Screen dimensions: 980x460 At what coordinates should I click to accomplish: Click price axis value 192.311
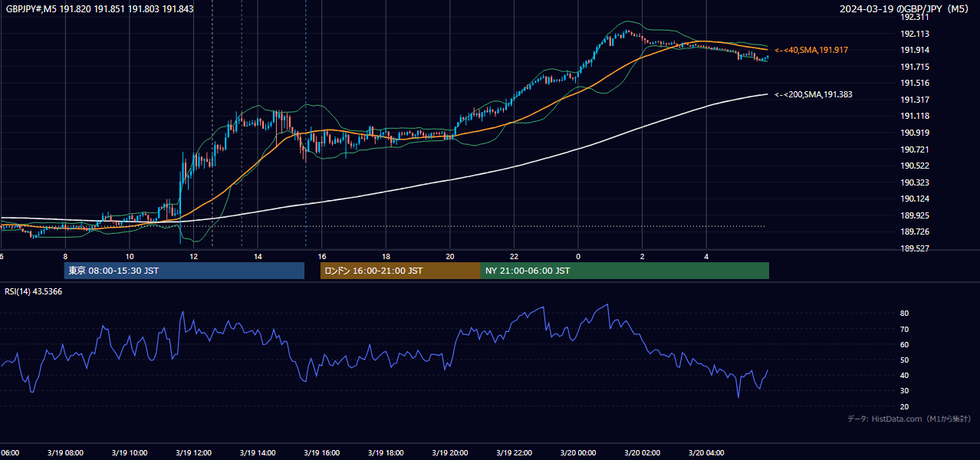point(915,17)
